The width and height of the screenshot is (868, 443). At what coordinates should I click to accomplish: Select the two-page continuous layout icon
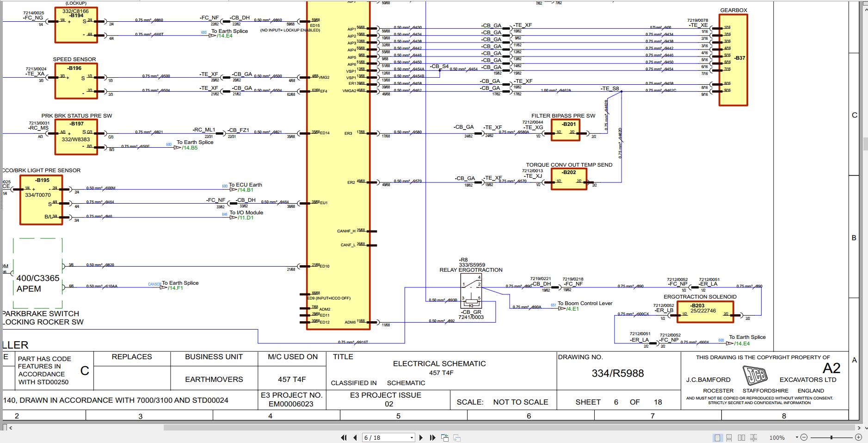(x=753, y=437)
